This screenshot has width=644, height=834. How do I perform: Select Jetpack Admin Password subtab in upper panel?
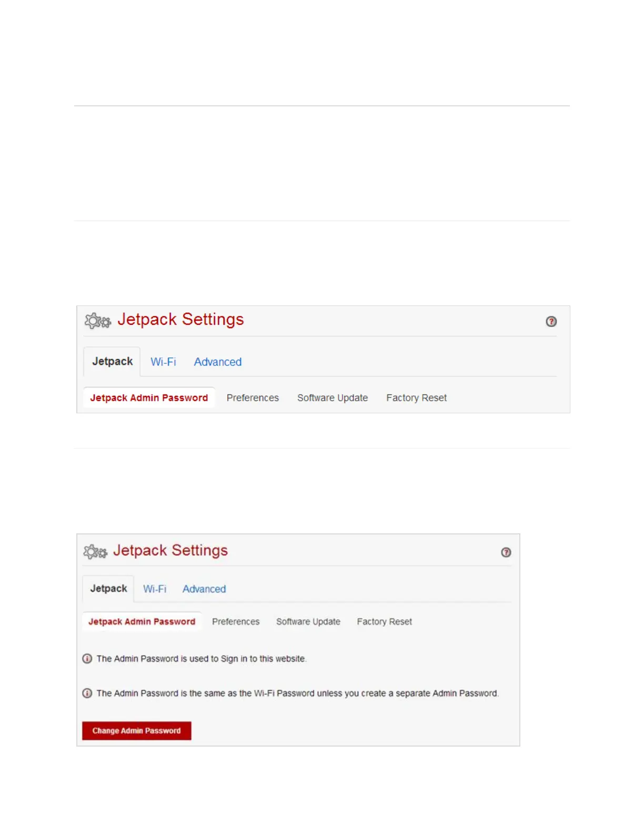(x=149, y=398)
